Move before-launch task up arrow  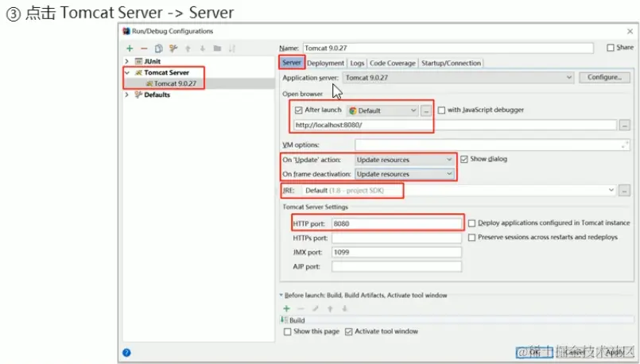(330, 308)
